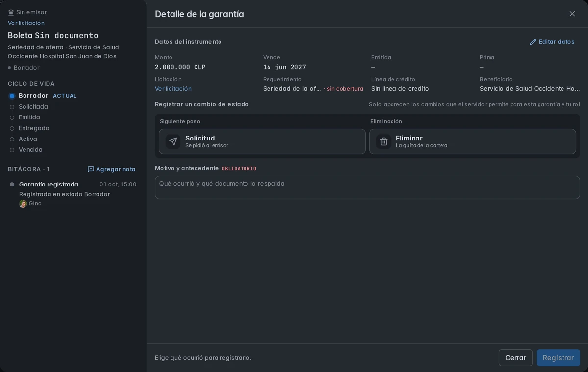Viewport: 588px width, 372px height.
Task: Click the Editar datos link
Action: (x=552, y=42)
